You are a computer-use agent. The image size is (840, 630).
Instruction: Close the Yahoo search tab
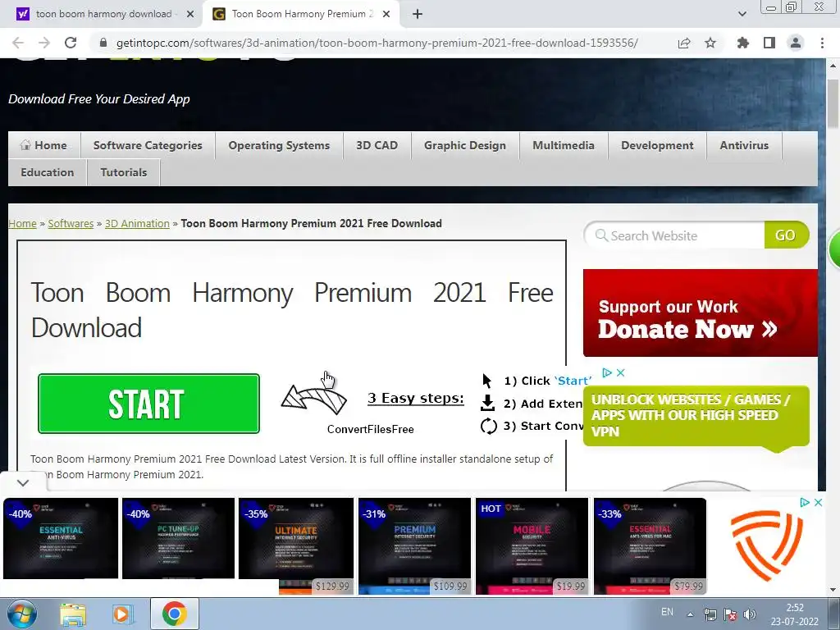pyautogui.click(x=190, y=14)
